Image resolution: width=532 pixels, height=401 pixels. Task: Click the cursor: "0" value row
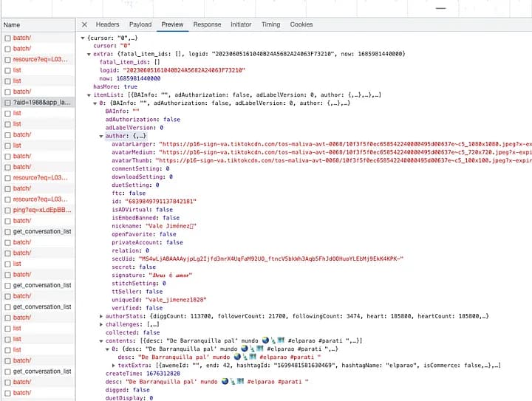click(112, 46)
